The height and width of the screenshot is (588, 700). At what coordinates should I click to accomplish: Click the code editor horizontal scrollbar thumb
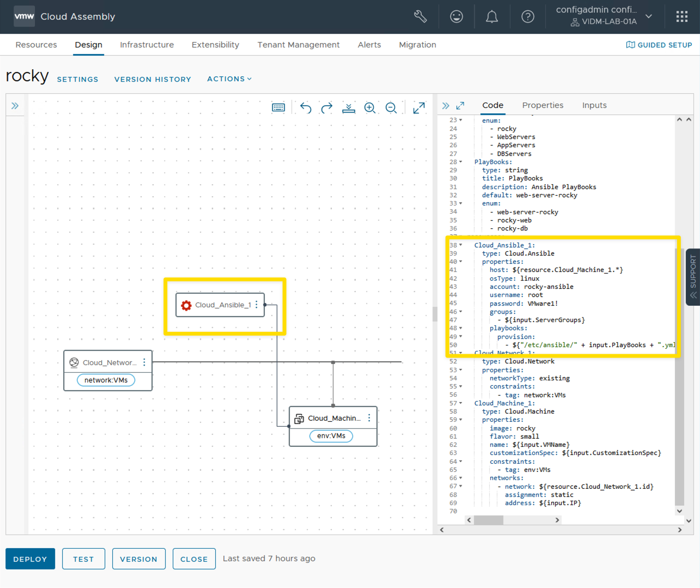coord(488,520)
